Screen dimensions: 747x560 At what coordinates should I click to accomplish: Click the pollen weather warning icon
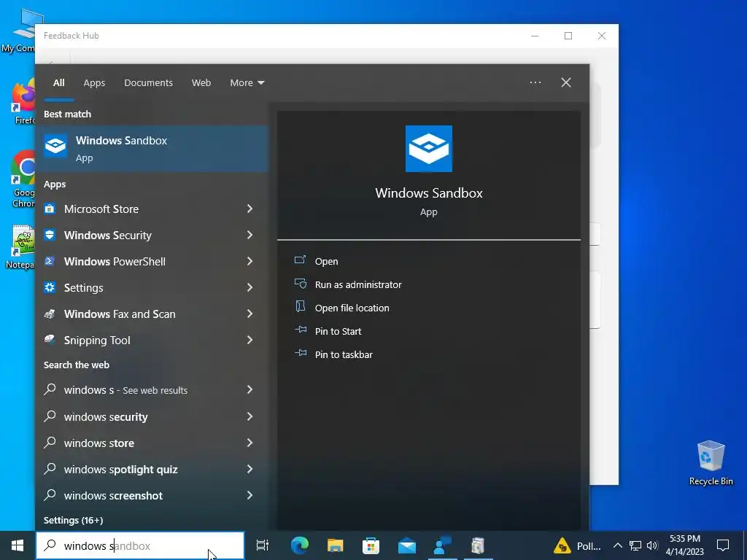point(562,545)
